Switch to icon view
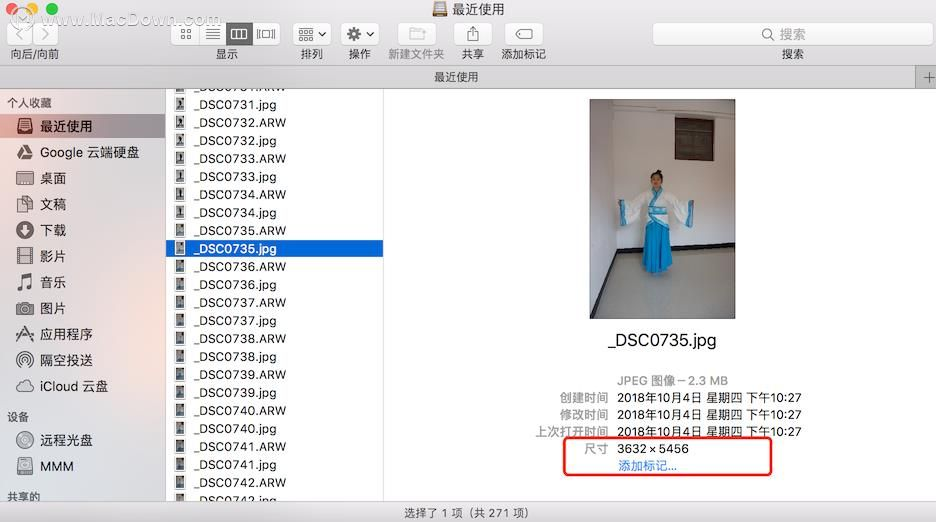The image size is (936, 522). pyautogui.click(x=186, y=34)
